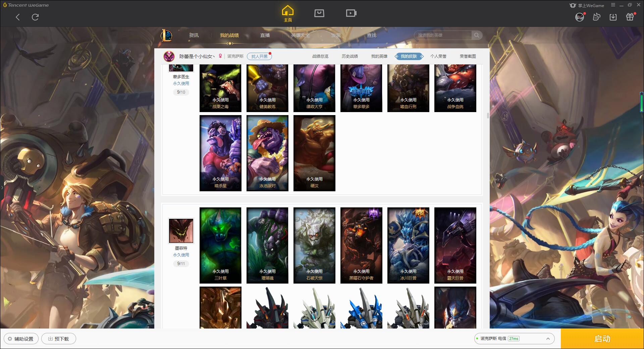Open the 暗杀星 skin card
This screenshot has width=644, height=349.
click(220, 153)
